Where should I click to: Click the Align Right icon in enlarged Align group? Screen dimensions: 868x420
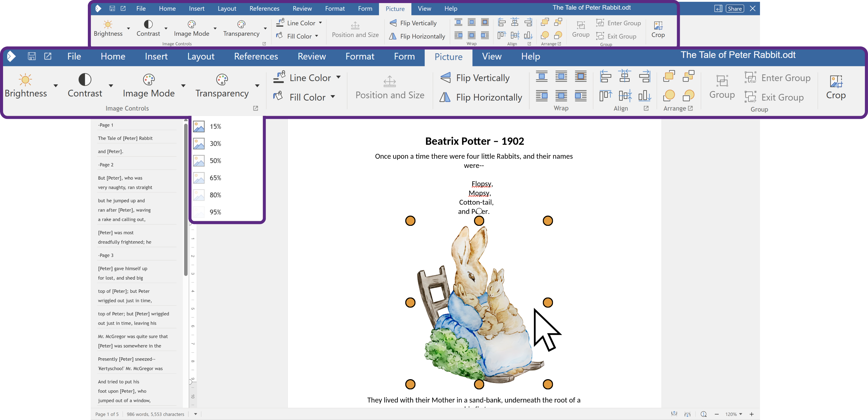point(645,77)
